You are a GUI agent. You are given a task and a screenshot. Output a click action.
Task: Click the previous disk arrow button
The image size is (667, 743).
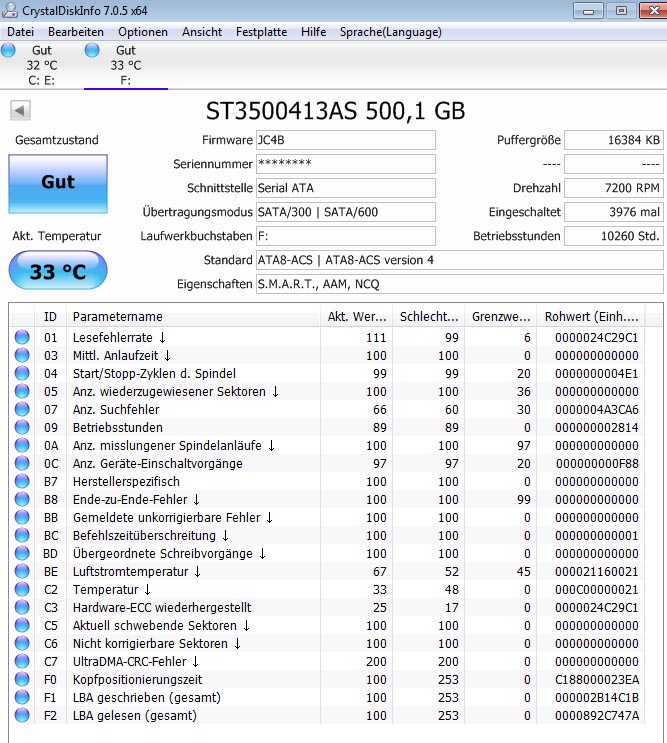point(20,110)
